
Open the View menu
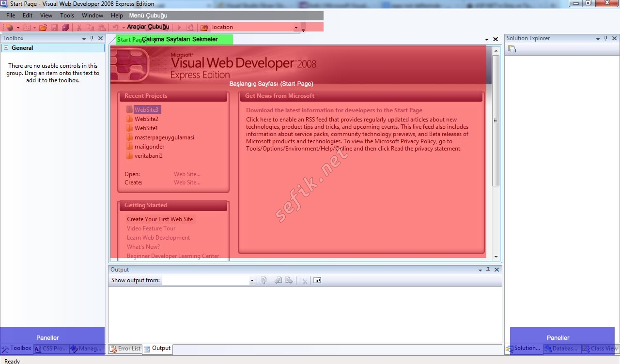tap(46, 15)
